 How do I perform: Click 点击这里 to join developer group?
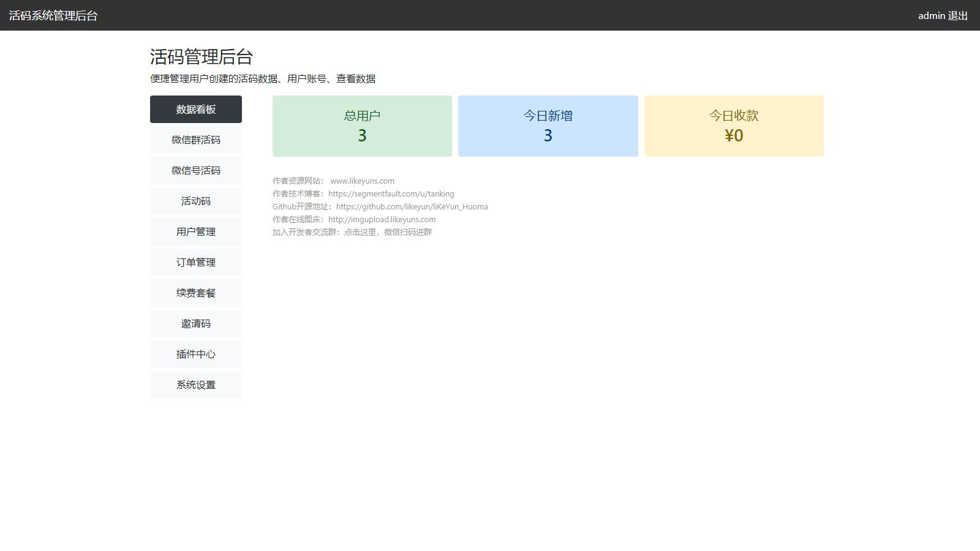360,232
